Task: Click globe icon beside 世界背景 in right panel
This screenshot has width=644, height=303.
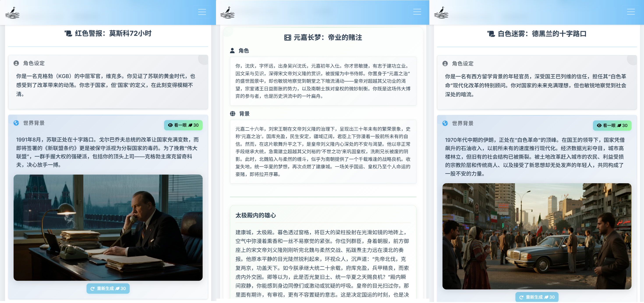Action: tap(445, 123)
